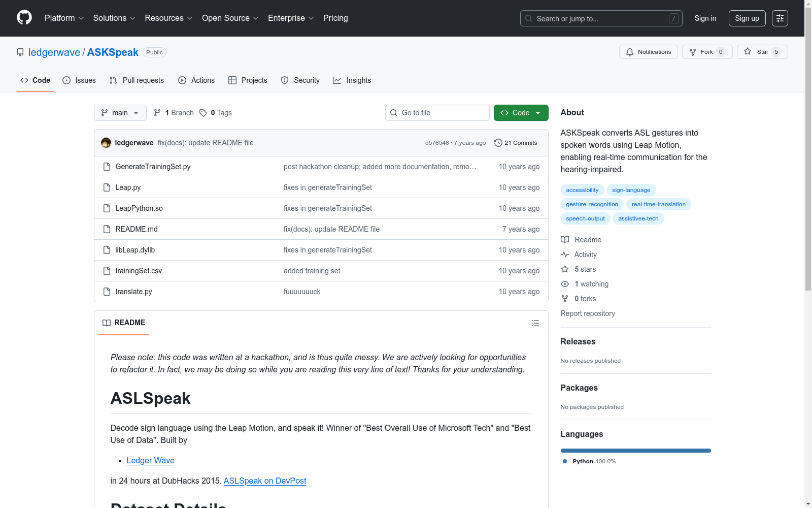Click the real-time-translation topic tag
The image size is (812, 508).
[659, 204]
